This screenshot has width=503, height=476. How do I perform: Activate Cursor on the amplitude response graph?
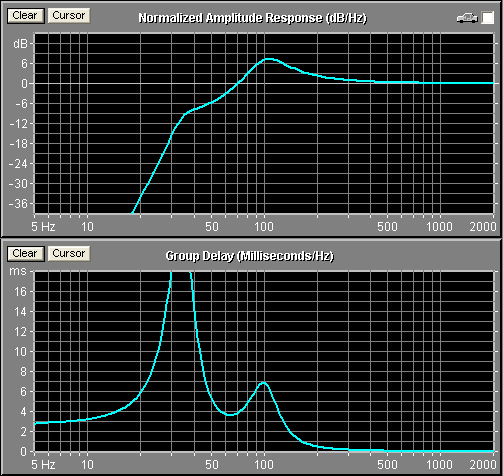[69, 16]
